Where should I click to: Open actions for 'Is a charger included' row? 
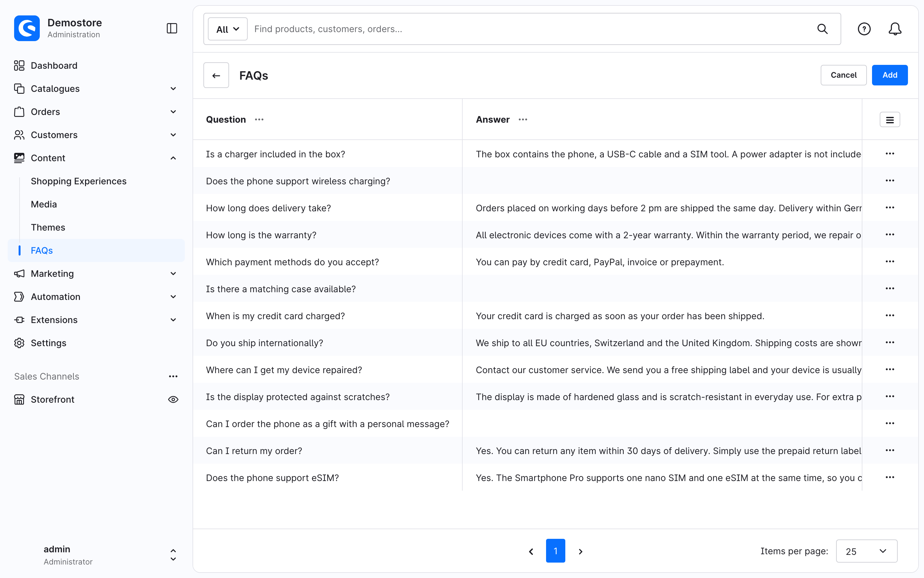tap(890, 154)
